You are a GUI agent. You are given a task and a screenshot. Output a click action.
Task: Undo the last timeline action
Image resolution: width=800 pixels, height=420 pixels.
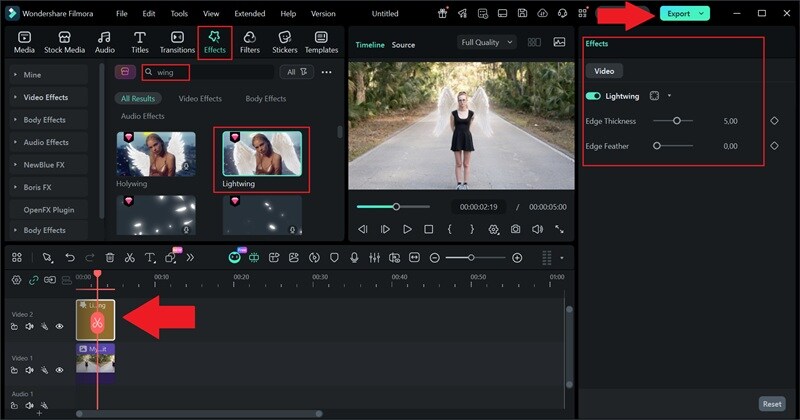[x=70, y=258]
